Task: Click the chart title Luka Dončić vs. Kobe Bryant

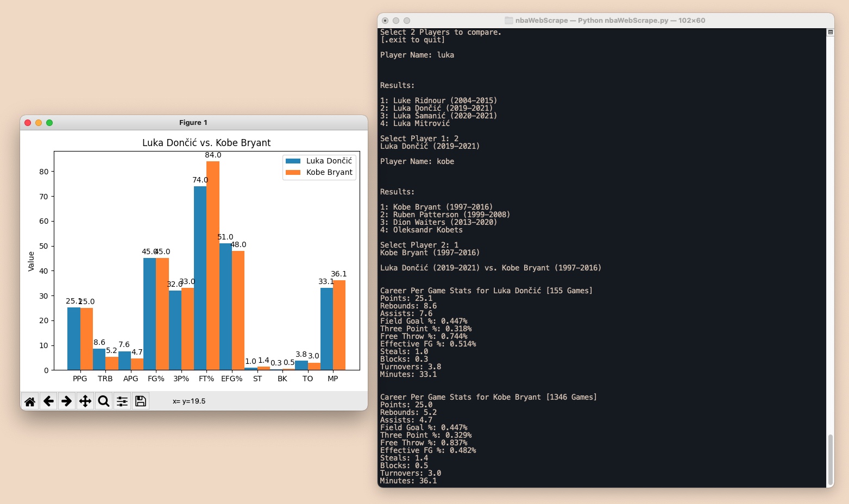Action: pyautogui.click(x=206, y=143)
